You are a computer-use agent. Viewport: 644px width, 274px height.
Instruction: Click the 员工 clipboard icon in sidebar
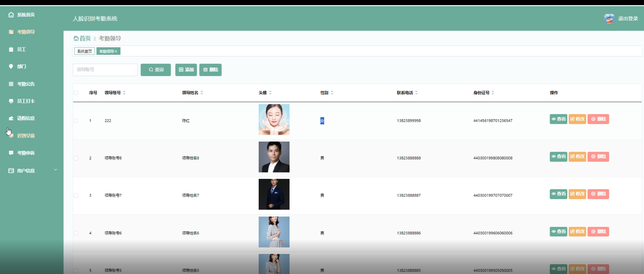[x=11, y=49]
